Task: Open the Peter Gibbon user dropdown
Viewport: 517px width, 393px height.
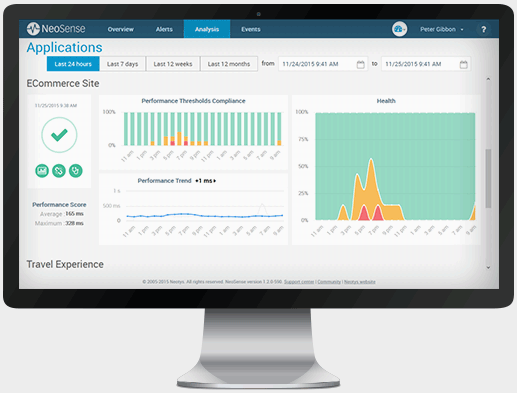Action: (442, 29)
